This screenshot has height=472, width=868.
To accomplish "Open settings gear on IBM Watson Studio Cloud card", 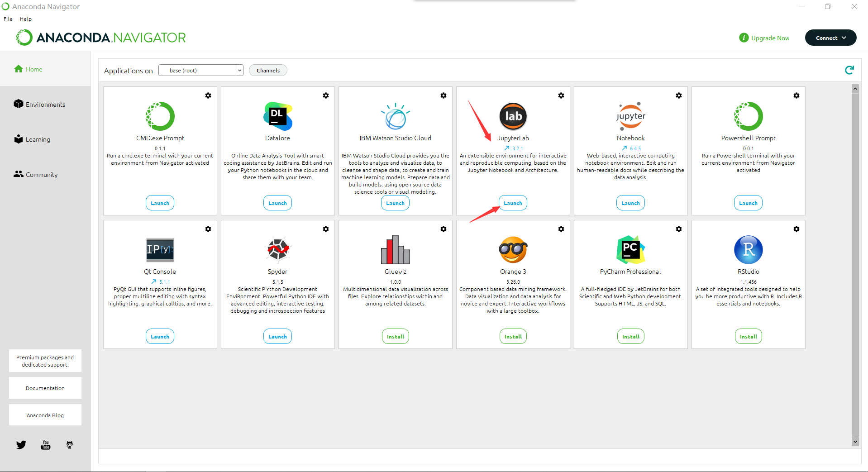I will 444,95.
